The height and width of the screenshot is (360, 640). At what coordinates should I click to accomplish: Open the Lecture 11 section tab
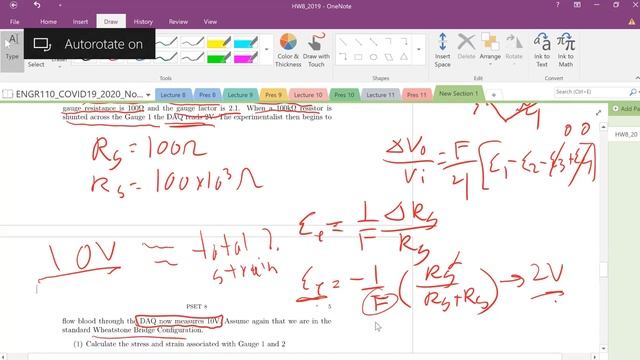click(380, 95)
